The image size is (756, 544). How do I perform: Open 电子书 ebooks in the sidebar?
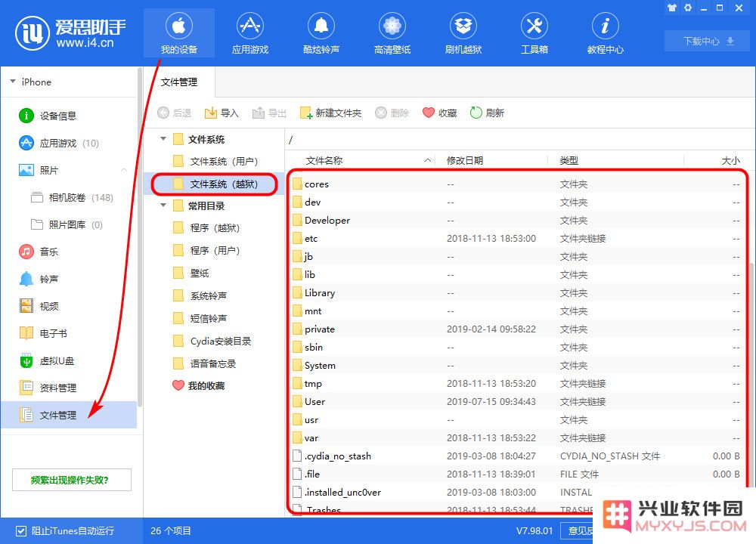pos(69,333)
